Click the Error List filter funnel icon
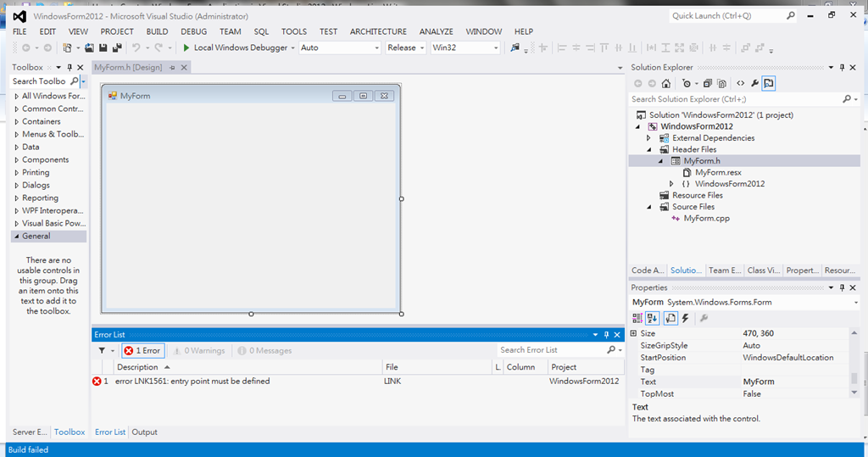Viewport: 868px width, 457px height. point(102,351)
